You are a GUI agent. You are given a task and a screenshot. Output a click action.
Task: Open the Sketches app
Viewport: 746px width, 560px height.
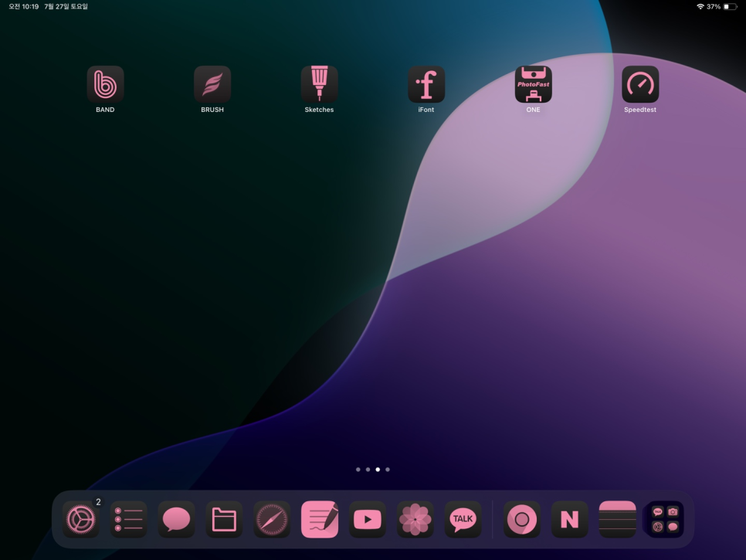[x=319, y=84]
